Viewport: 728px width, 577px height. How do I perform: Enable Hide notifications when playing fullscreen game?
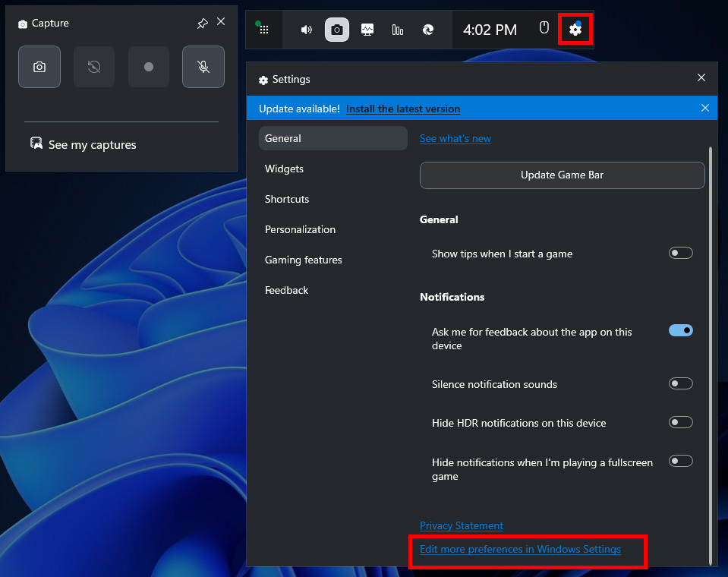point(681,461)
